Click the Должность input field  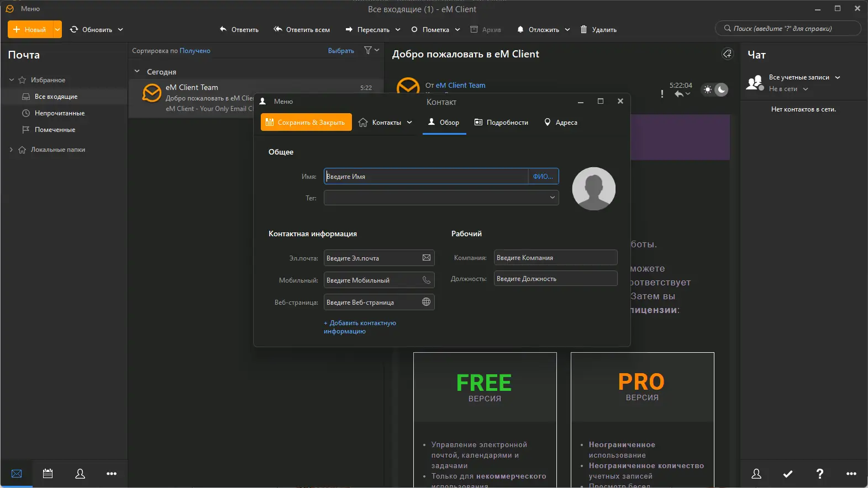tap(555, 278)
